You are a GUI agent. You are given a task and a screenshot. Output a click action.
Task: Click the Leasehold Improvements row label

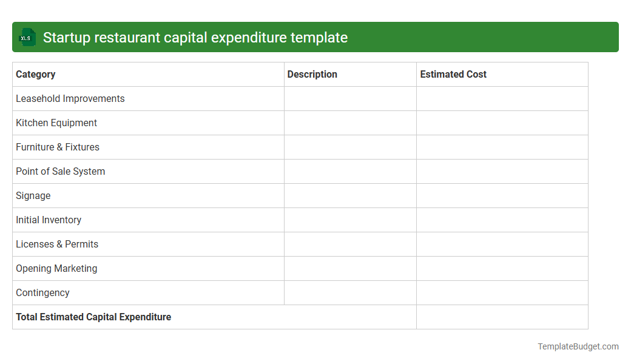70,98
